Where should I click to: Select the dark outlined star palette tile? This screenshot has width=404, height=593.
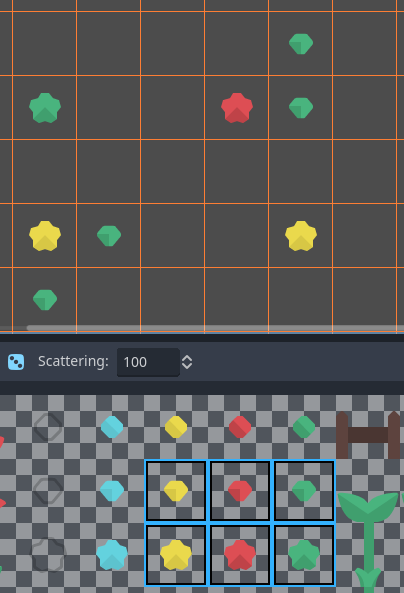coord(48,555)
